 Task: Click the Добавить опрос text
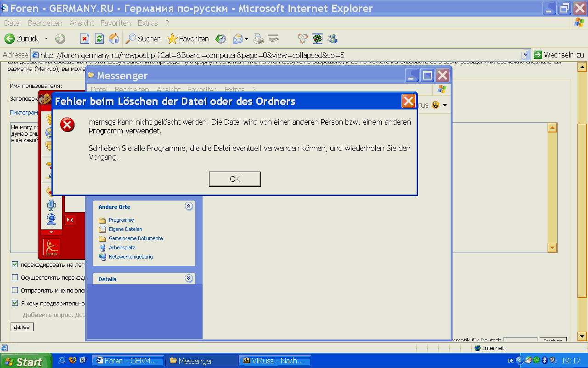click(x=48, y=315)
